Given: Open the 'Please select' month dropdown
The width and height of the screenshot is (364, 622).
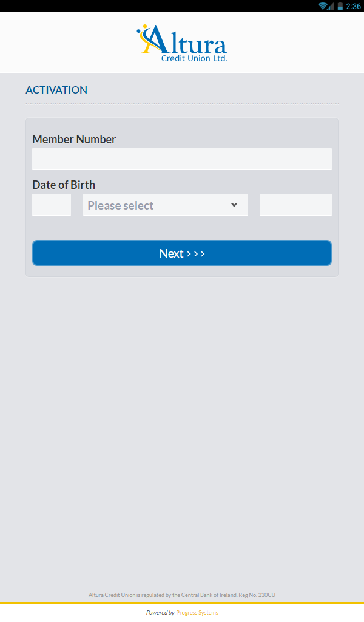Looking at the screenshot, I should pos(158,205).
